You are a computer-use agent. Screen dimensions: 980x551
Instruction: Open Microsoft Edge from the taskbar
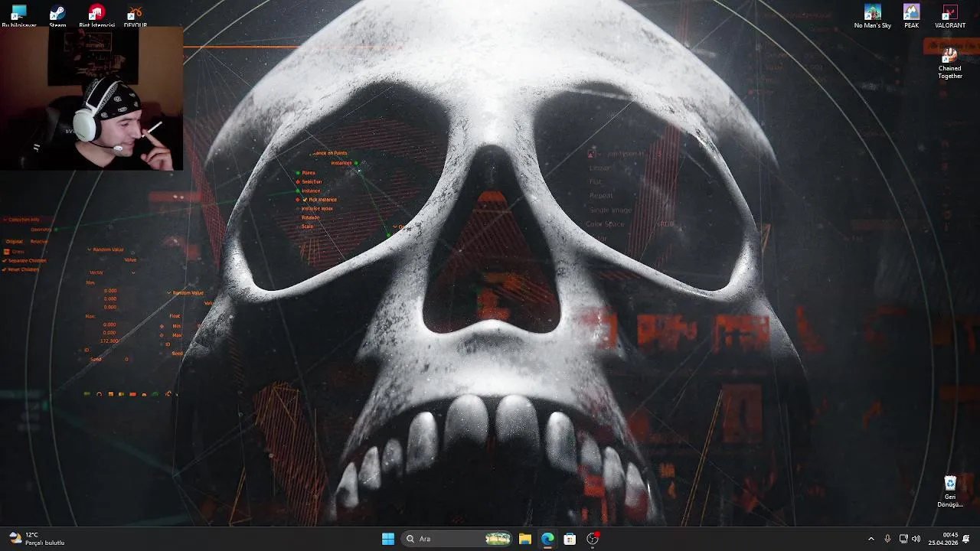point(547,539)
